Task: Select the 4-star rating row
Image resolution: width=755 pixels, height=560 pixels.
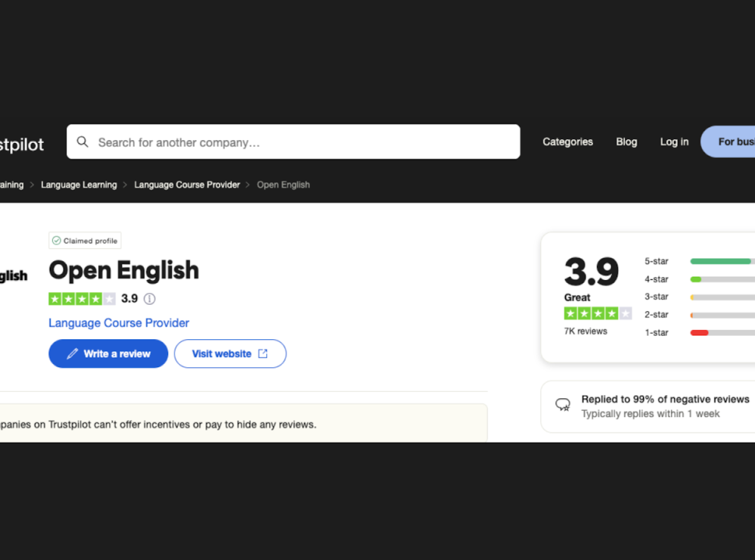Action: [x=700, y=279]
